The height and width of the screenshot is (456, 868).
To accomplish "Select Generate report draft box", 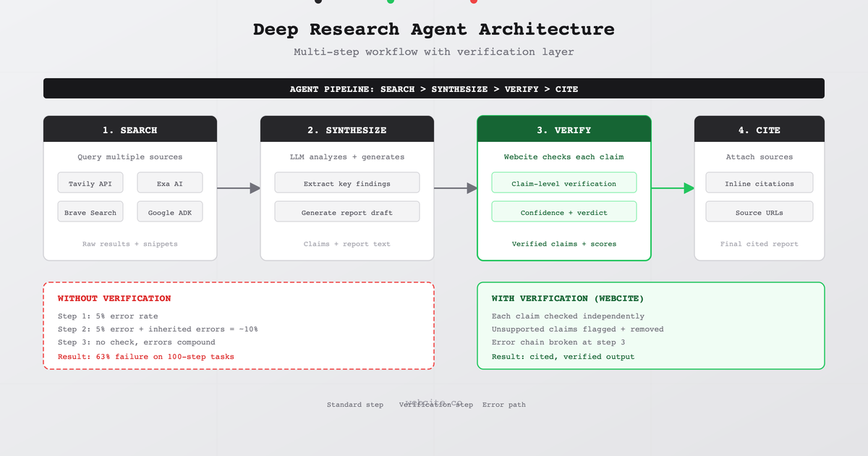I will pyautogui.click(x=347, y=211).
